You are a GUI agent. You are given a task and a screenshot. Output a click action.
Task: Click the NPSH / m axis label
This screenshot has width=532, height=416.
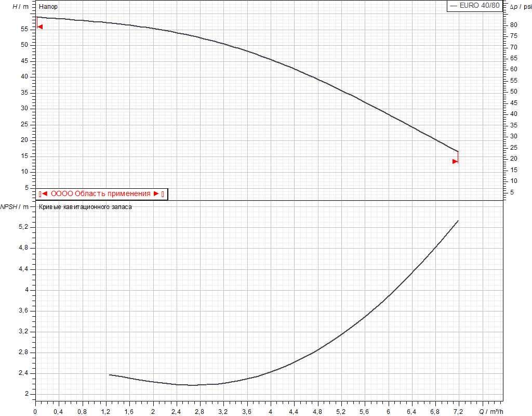point(15,207)
